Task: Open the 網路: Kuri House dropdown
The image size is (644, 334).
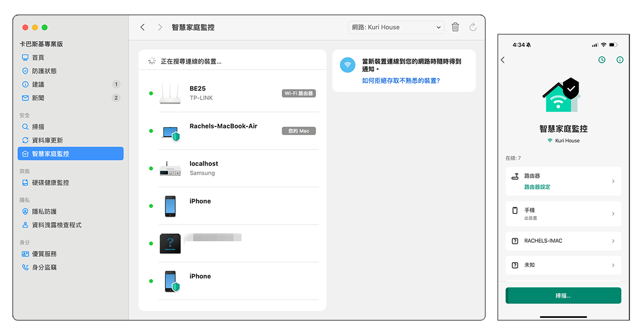Action: 396,27
